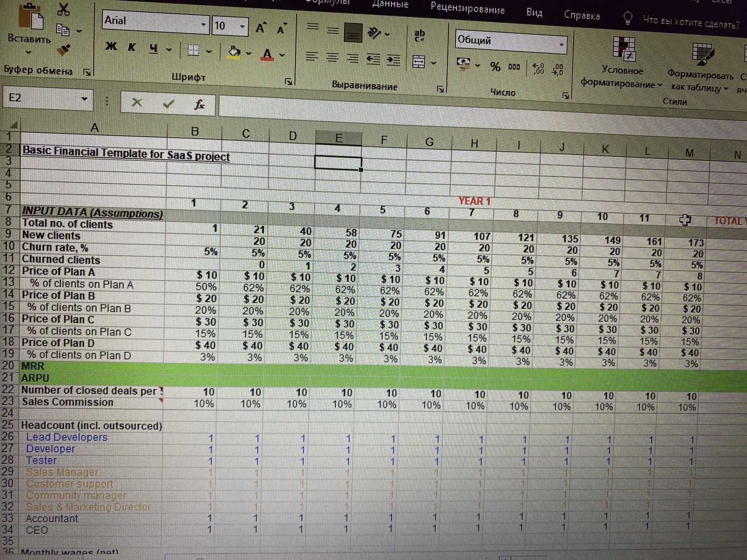
Task: Click the Copy icon
Action: click(x=62, y=29)
